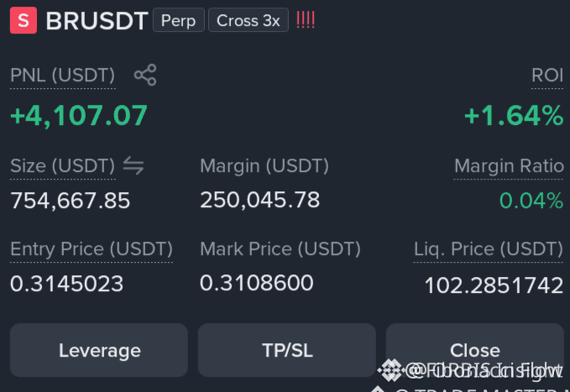Select the Margin 250,045.78 value
The height and width of the screenshot is (392, 570).
pyautogui.click(x=260, y=200)
